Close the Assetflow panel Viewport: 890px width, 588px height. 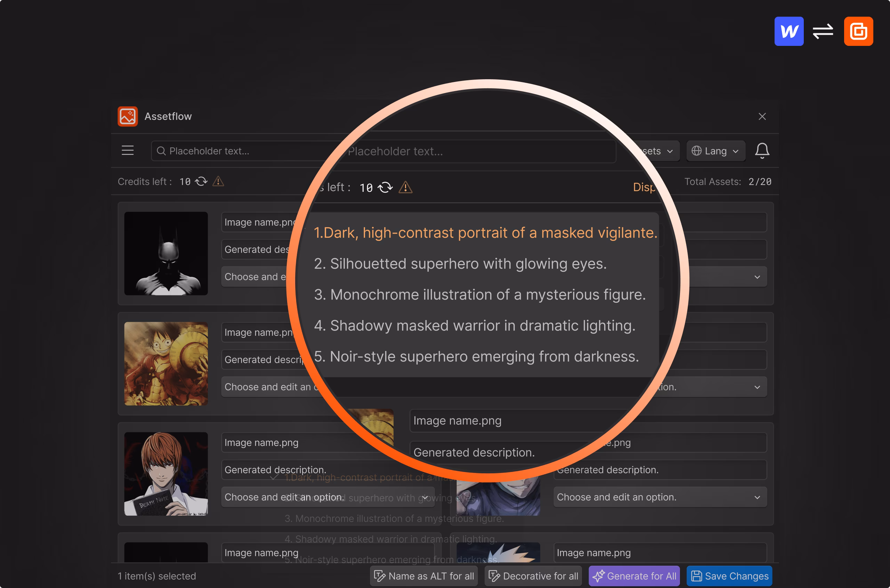pos(762,116)
